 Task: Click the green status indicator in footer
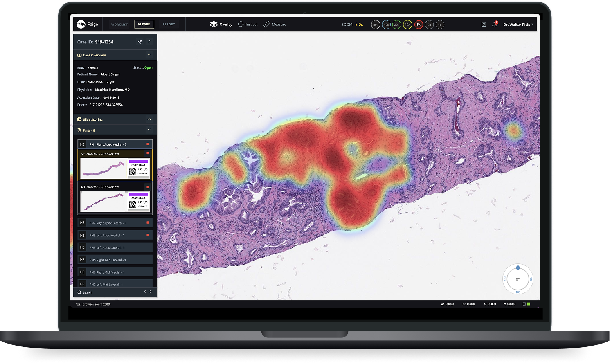coord(529,304)
